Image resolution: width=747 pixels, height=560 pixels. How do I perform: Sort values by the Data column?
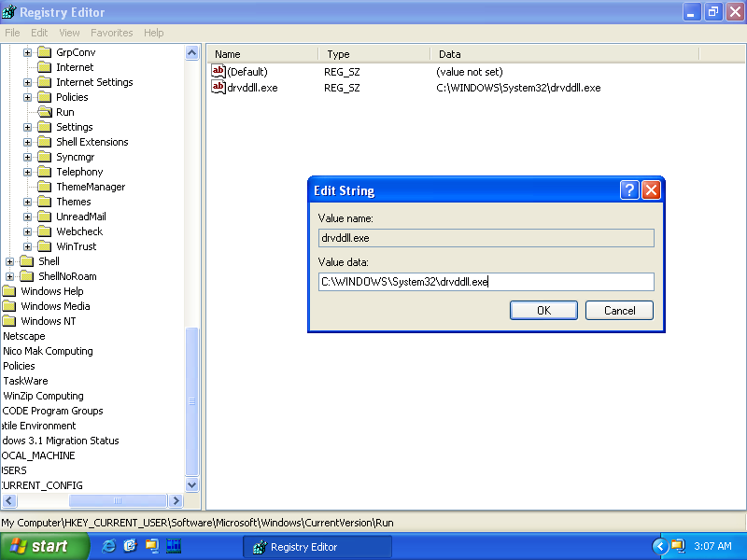[x=565, y=54]
